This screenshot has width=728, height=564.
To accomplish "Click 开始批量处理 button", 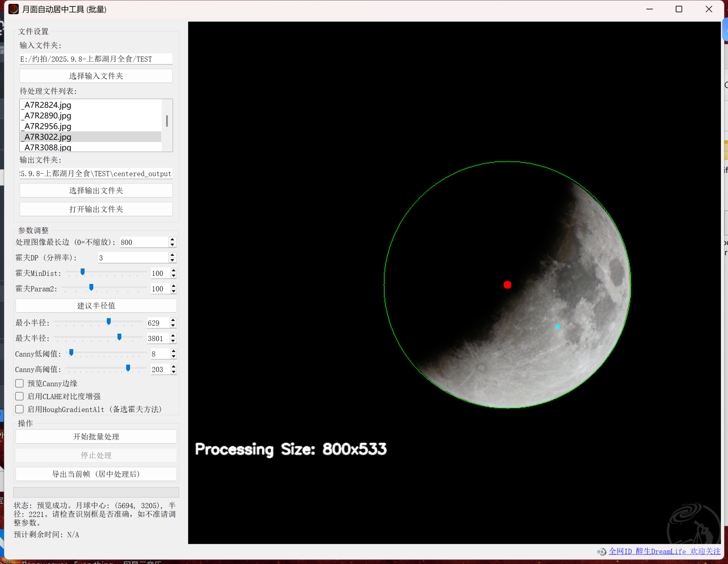I will point(96,437).
